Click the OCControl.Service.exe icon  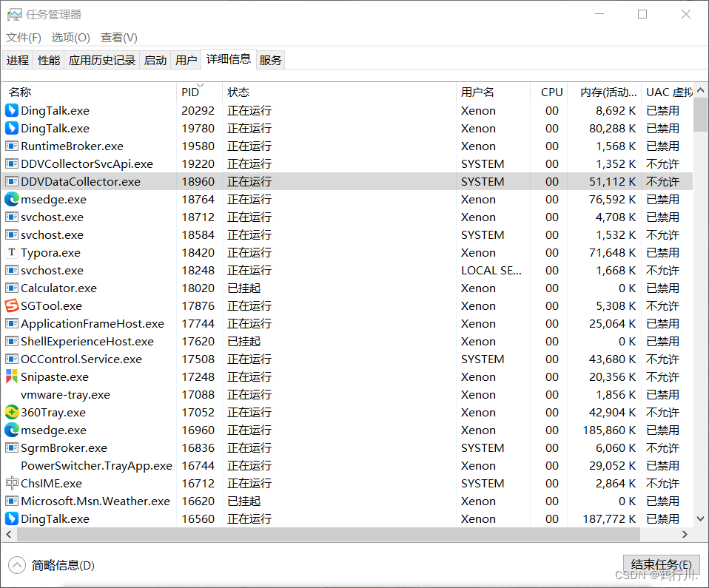(x=12, y=359)
